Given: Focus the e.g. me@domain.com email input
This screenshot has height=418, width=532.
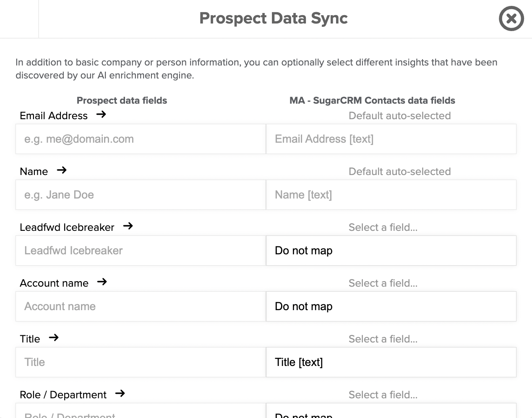Looking at the screenshot, I should point(141,139).
